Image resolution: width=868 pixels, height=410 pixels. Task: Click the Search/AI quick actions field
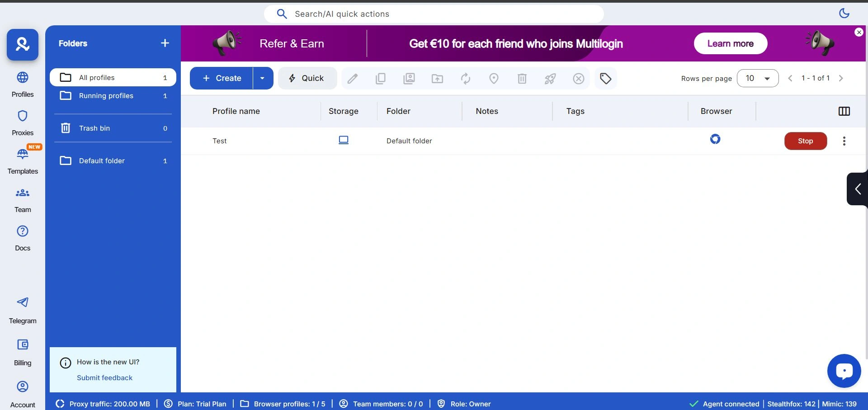coord(434,14)
